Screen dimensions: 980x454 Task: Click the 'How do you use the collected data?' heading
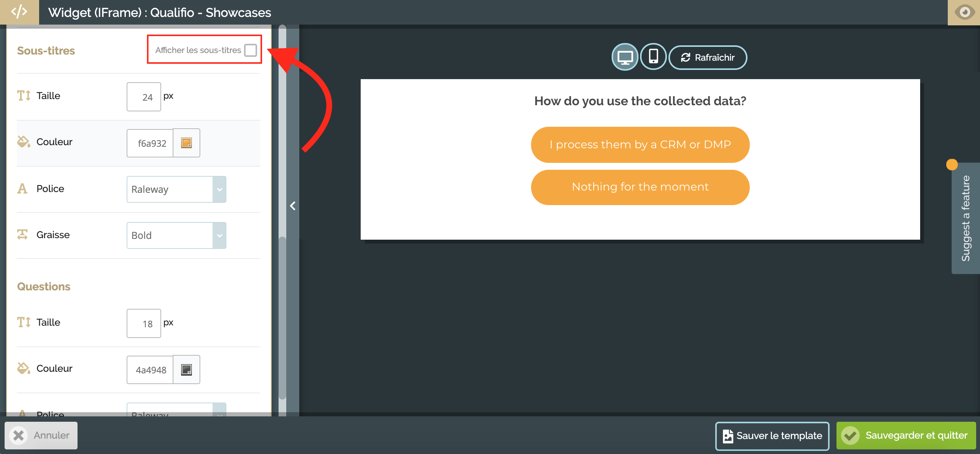(x=640, y=101)
